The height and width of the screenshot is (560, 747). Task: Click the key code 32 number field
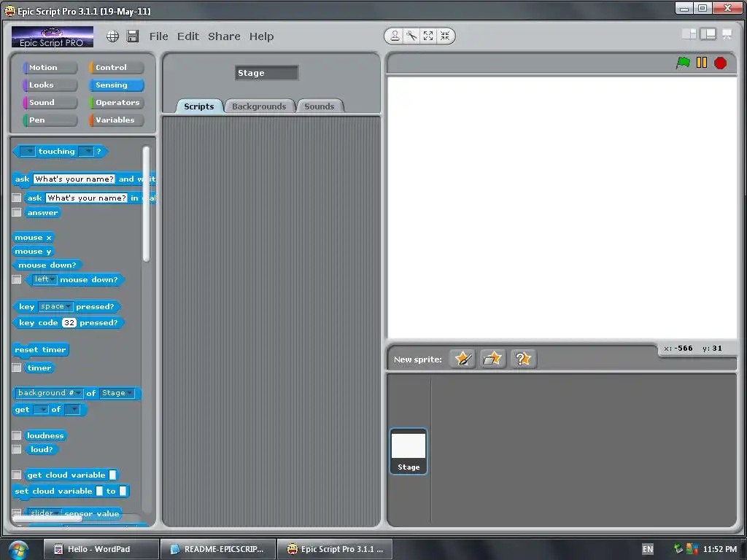[69, 322]
